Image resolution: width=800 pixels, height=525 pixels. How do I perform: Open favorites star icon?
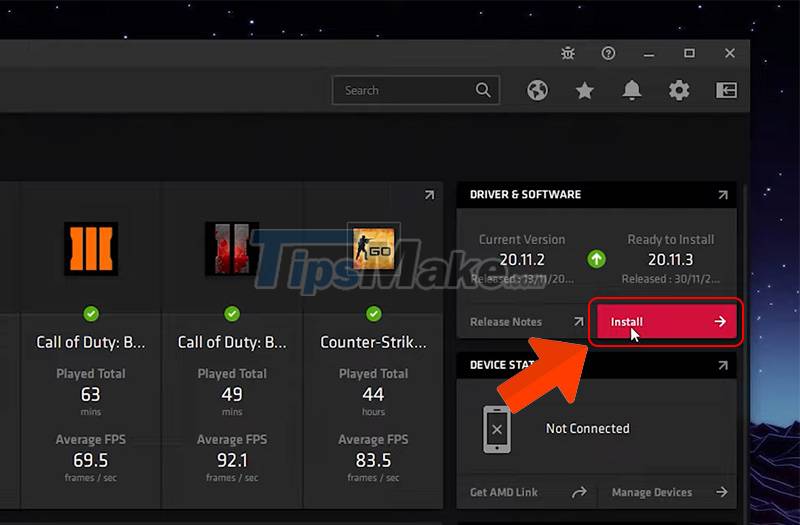point(585,91)
